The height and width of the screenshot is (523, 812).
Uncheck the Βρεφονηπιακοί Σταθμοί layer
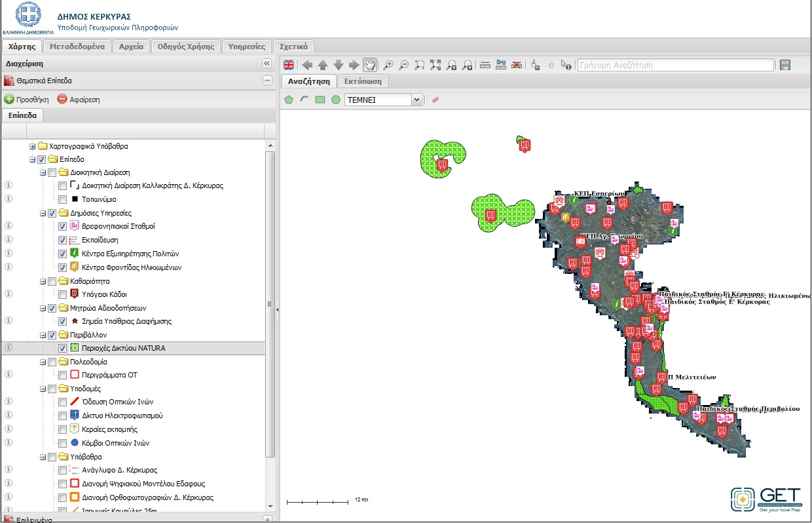(x=62, y=226)
